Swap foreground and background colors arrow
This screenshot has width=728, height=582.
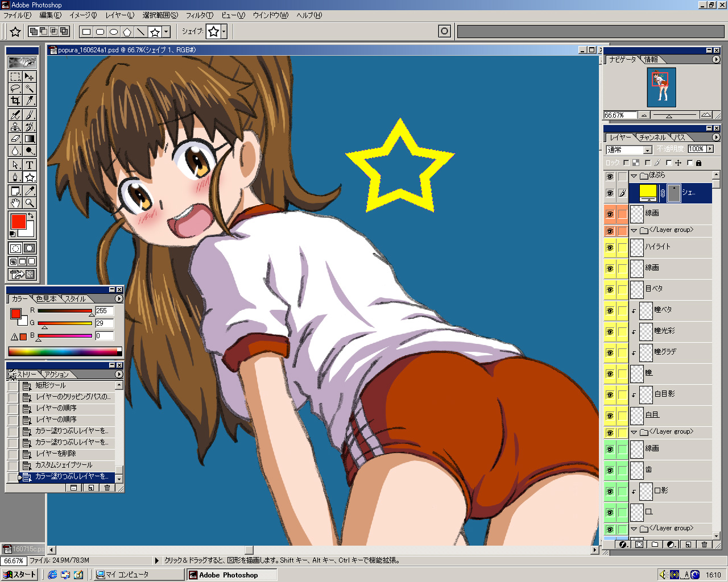(31, 216)
